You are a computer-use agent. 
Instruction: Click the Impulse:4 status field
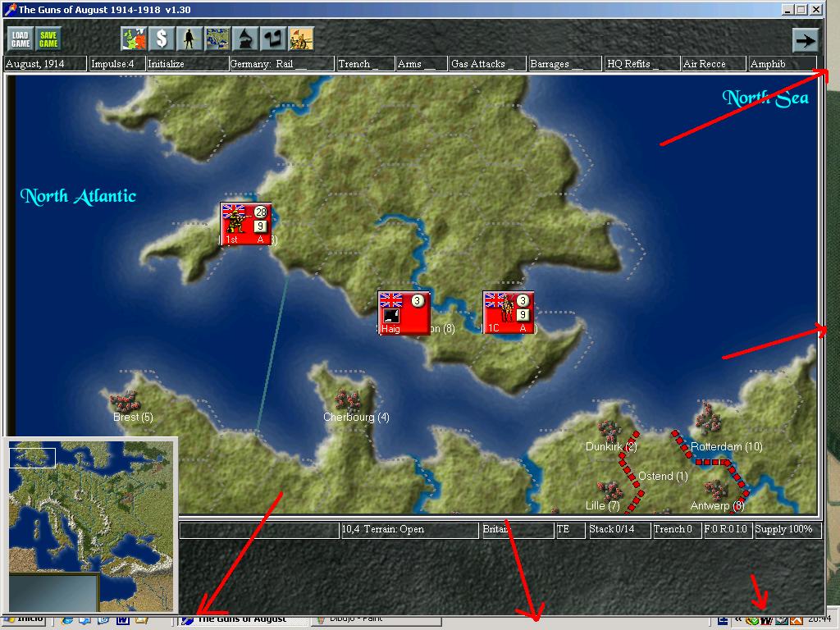tap(116, 64)
